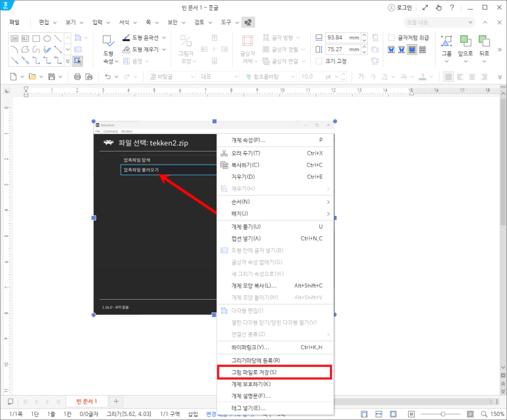Toggle the first square text-wrap option

pos(392,49)
